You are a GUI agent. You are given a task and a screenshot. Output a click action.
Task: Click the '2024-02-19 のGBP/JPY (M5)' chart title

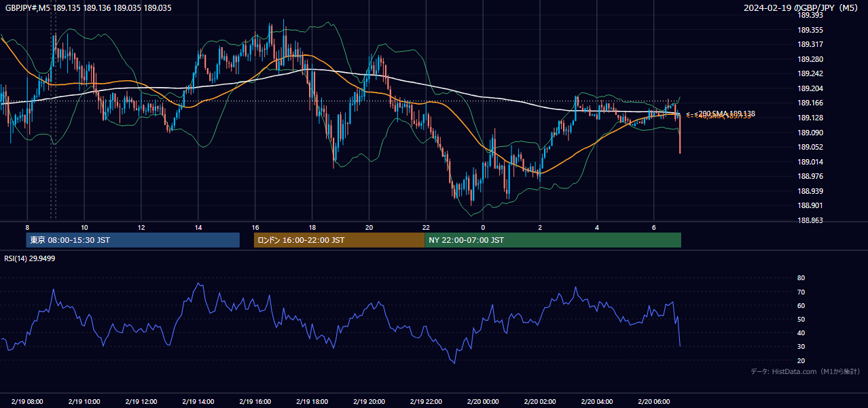pos(801,7)
